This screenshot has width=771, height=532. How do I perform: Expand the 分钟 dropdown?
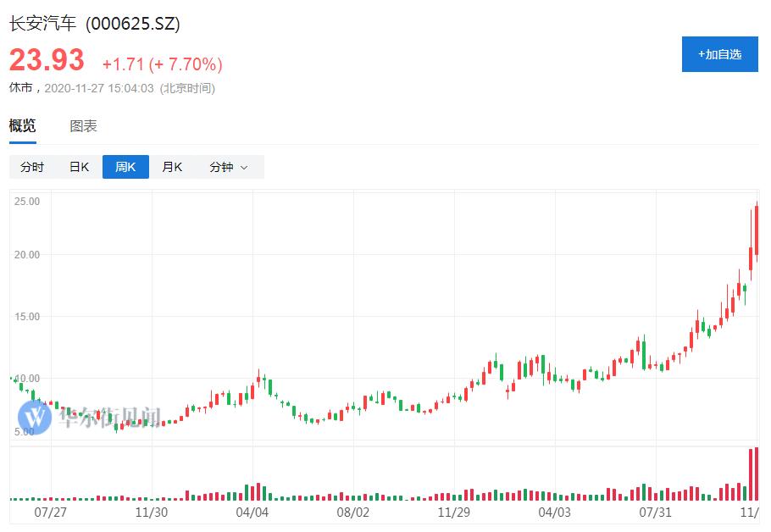pos(228,167)
